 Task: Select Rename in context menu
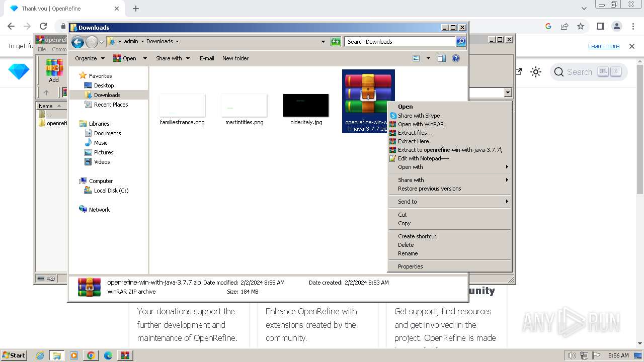point(450,253)
